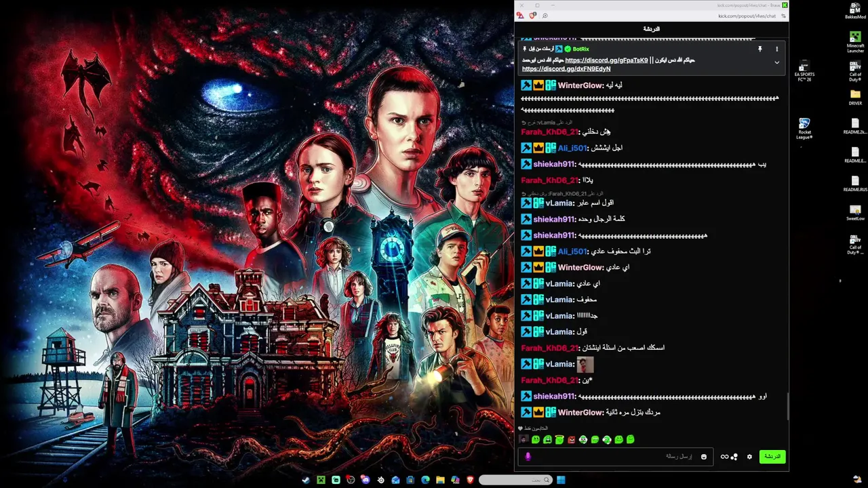Click the purple microphone icon in chat box
Screen dimensions: 868x488
(x=528, y=457)
